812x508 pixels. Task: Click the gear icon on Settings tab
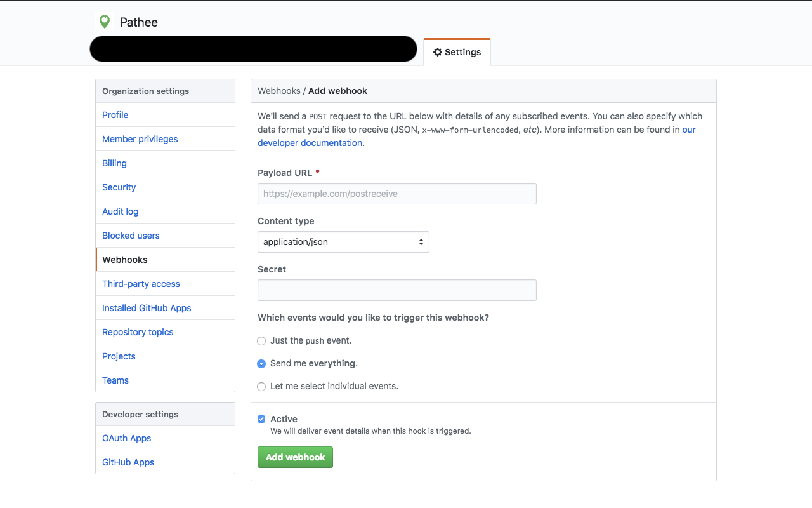[x=438, y=52]
